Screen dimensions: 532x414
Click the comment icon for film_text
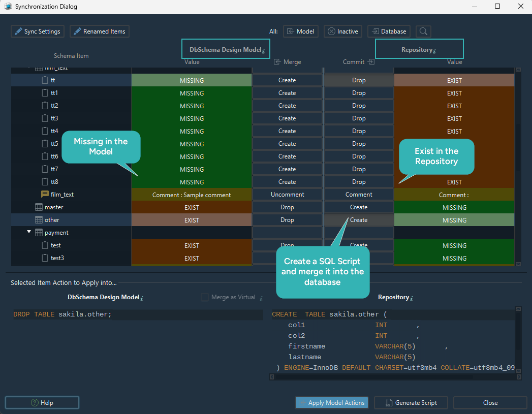(x=45, y=194)
